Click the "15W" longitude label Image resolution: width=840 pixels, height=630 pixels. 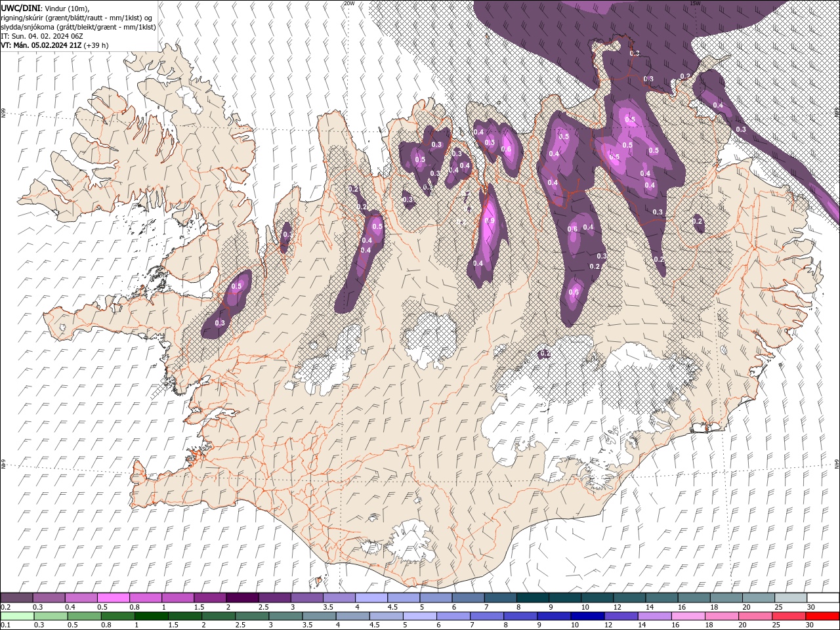pyautogui.click(x=695, y=3)
